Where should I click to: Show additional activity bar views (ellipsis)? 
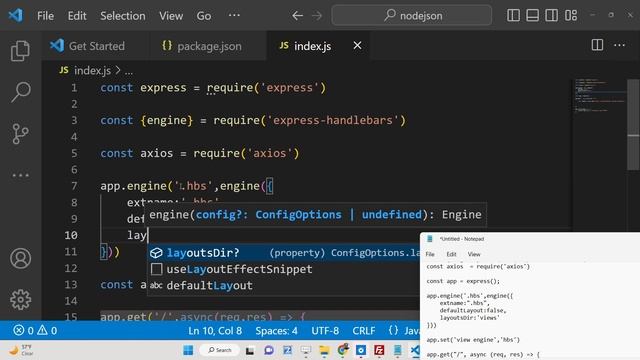coord(20,176)
